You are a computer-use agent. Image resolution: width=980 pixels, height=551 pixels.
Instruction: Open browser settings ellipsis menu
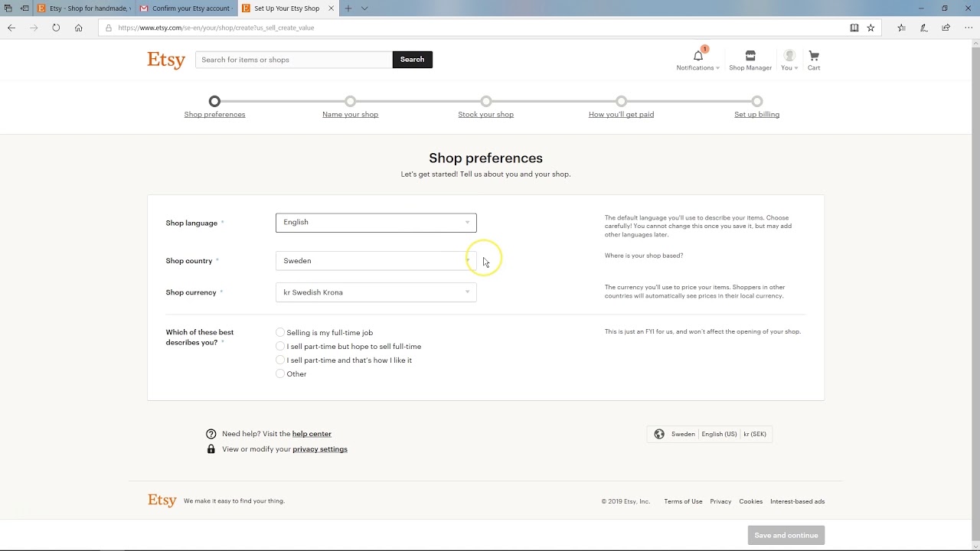(969, 28)
